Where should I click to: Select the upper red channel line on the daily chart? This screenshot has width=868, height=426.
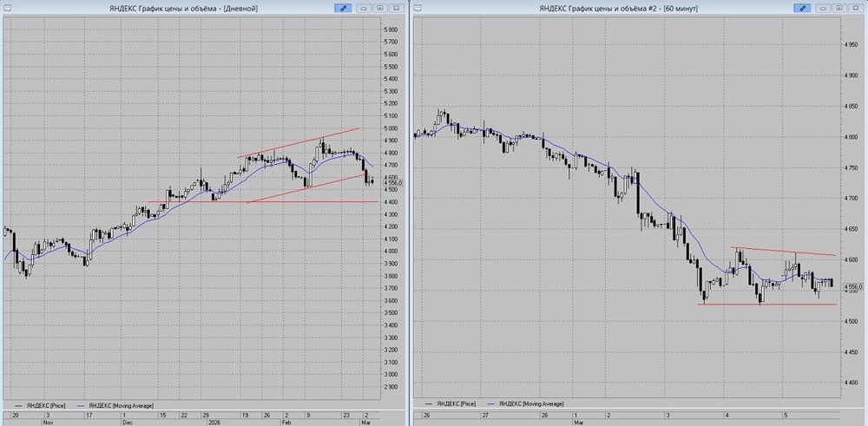299,143
